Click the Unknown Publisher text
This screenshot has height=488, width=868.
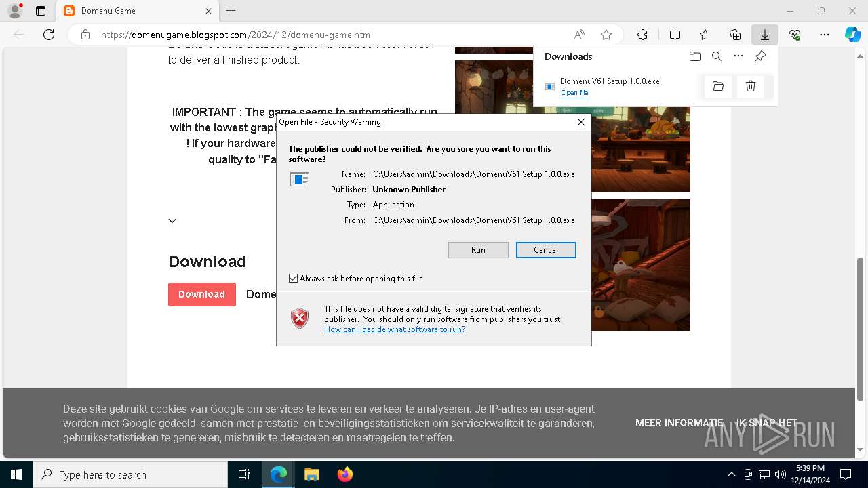[x=409, y=190]
